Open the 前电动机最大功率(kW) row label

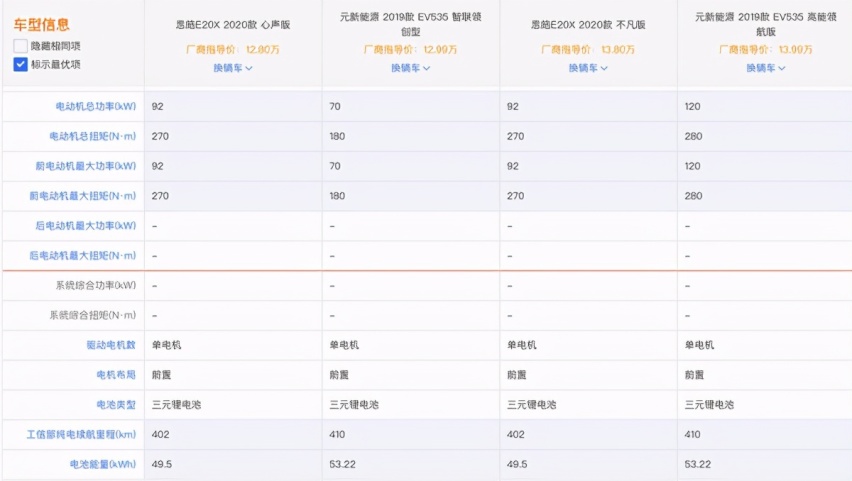(86, 166)
